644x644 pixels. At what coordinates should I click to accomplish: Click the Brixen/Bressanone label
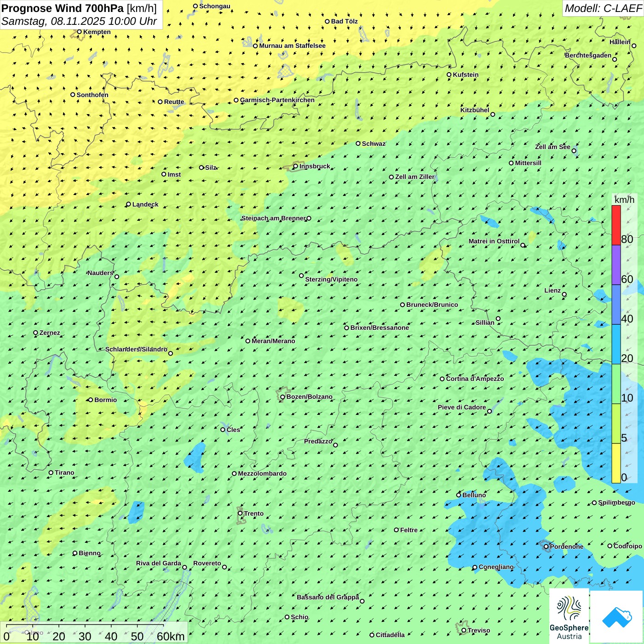[x=379, y=328]
